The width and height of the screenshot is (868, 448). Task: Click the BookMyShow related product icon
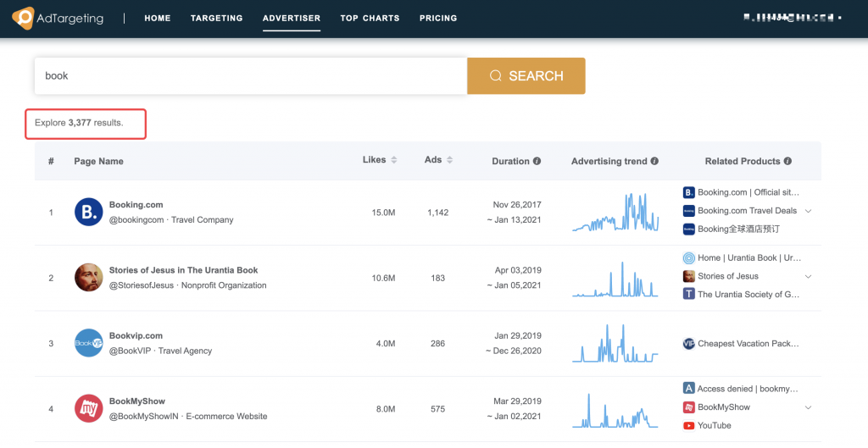click(x=688, y=407)
